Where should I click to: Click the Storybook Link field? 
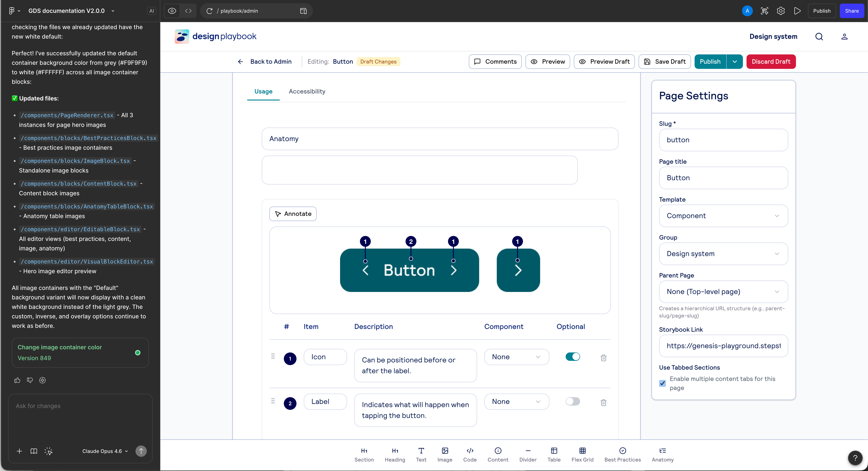[x=723, y=346]
